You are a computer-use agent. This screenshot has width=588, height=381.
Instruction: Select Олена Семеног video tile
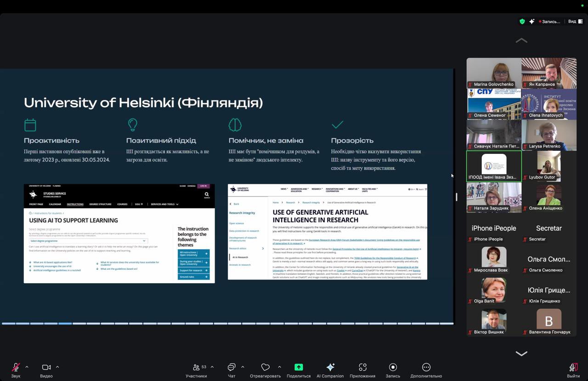coord(494,104)
